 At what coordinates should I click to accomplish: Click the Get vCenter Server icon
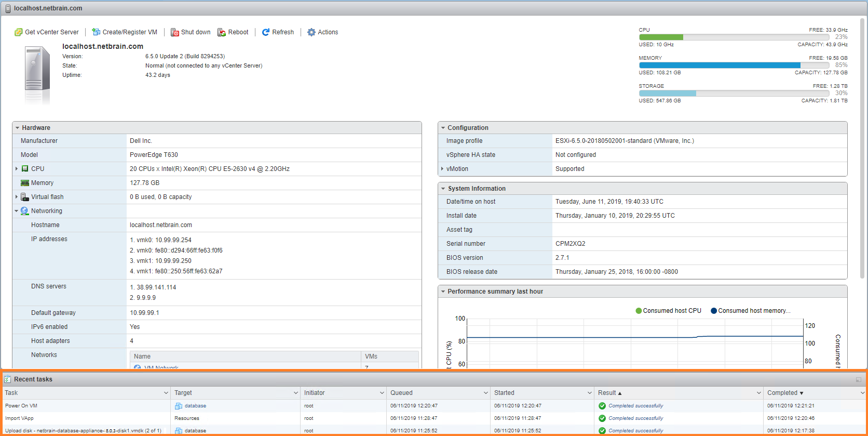[x=19, y=32]
